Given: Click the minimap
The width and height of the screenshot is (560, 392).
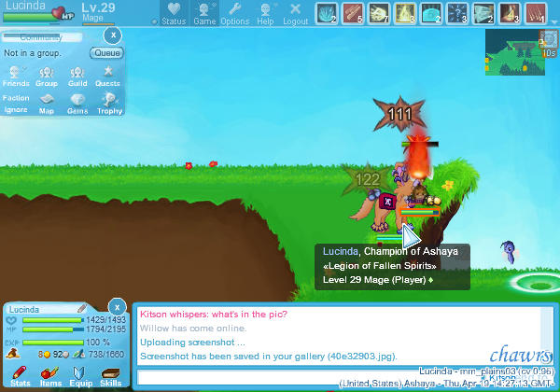Looking at the screenshot, I should (x=514, y=52).
